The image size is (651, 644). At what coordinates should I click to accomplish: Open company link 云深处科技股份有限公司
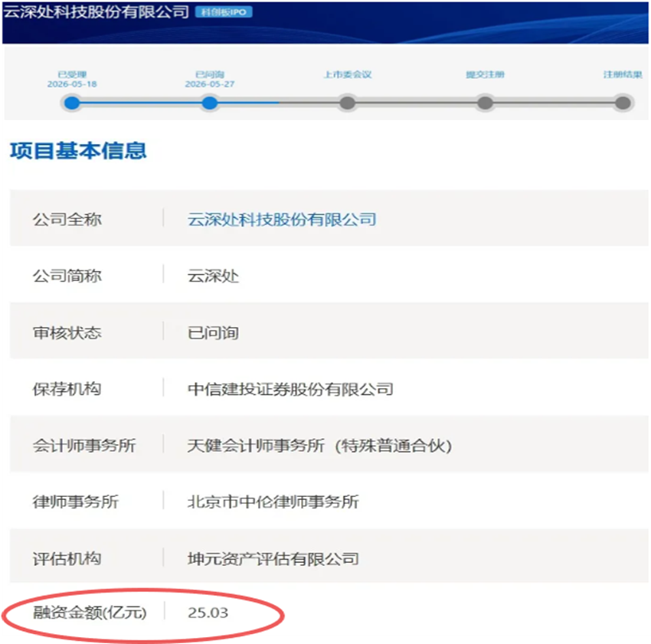pyautogui.click(x=282, y=219)
